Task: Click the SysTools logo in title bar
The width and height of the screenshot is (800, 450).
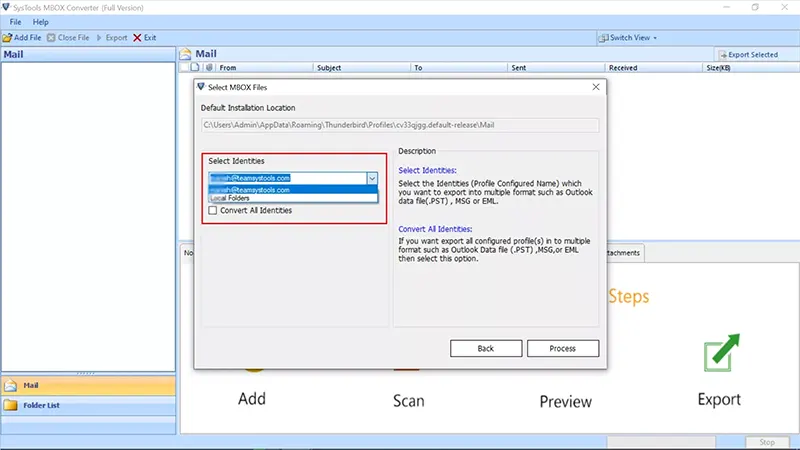Action: tap(6, 7)
